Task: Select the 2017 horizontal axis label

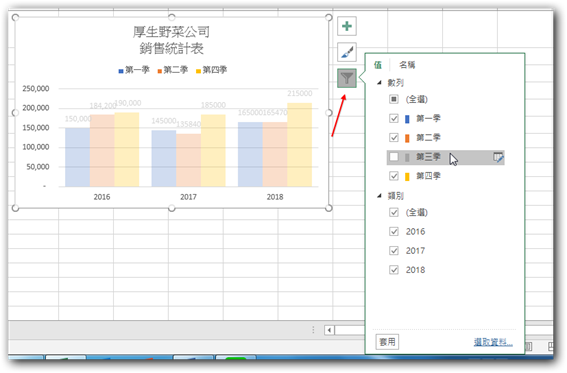Action: (188, 197)
